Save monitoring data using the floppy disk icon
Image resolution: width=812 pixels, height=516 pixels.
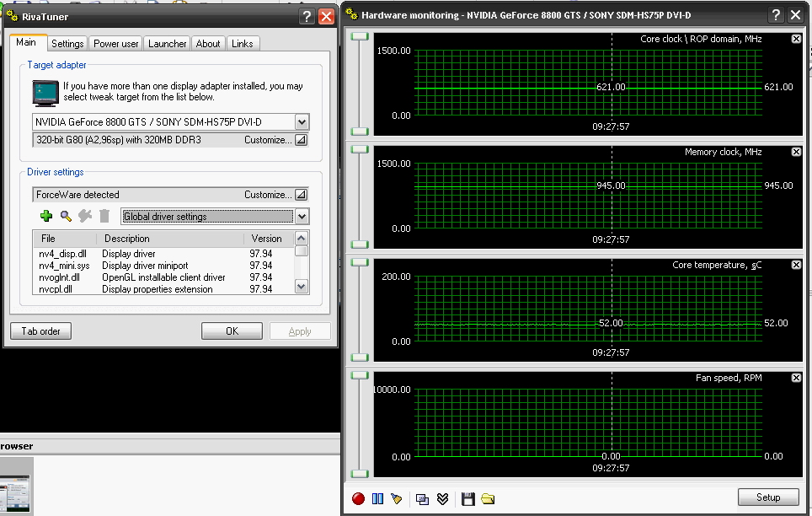tap(468, 499)
